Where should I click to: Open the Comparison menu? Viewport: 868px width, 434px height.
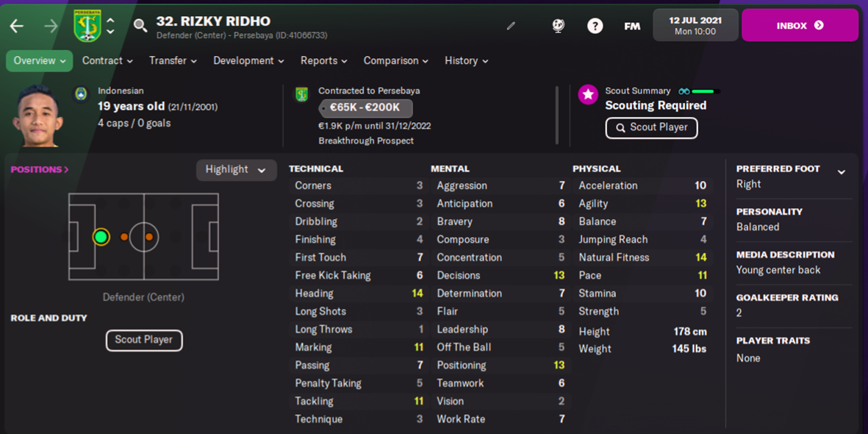[395, 61]
